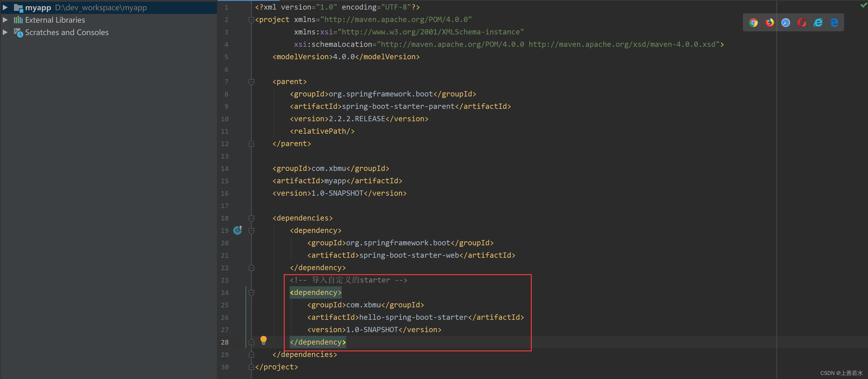Click the Maven reload gutter icon on line 19
This screenshot has width=868, height=379.
pyautogui.click(x=238, y=230)
